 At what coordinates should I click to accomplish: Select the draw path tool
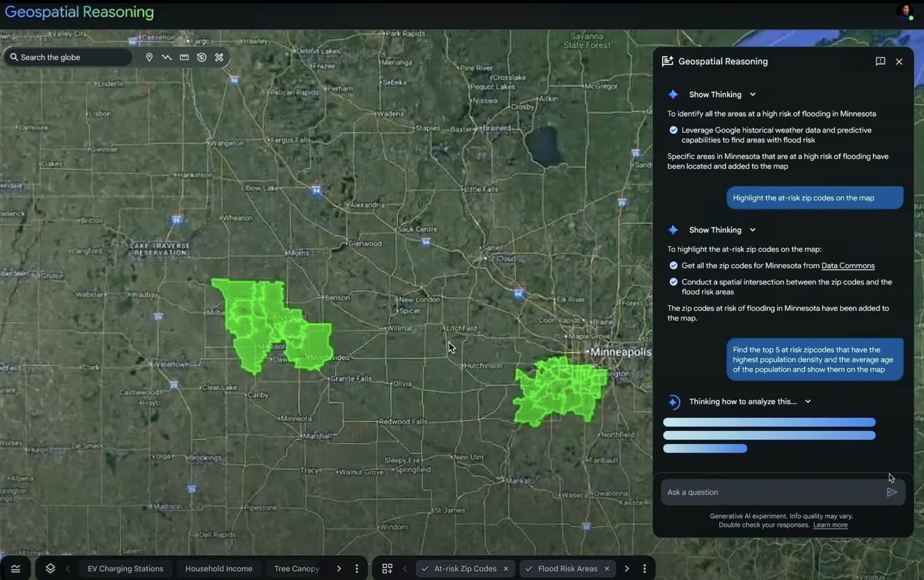click(167, 57)
